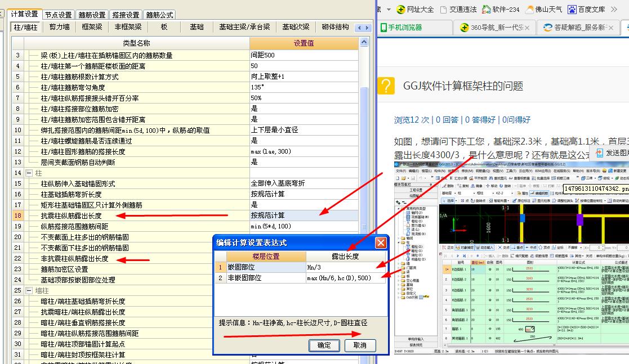Select row 22 非抗震柱纵筋露出长度

tap(74, 259)
